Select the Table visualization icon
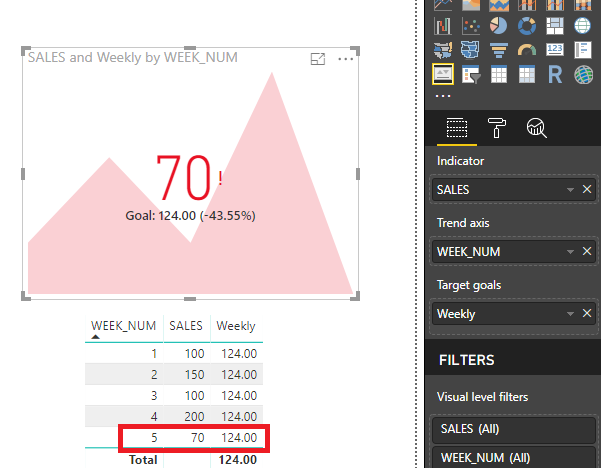The width and height of the screenshot is (601, 468). [x=499, y=74]
